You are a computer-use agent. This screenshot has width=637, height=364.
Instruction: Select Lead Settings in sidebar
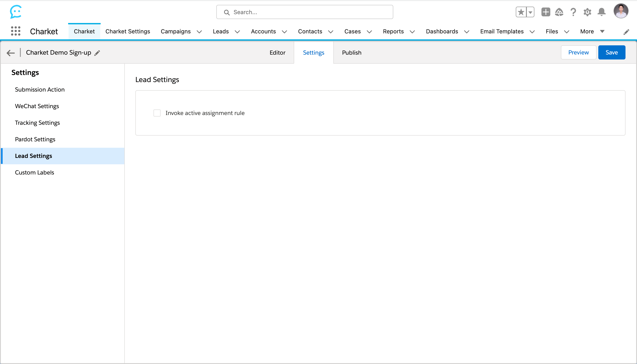63,156
